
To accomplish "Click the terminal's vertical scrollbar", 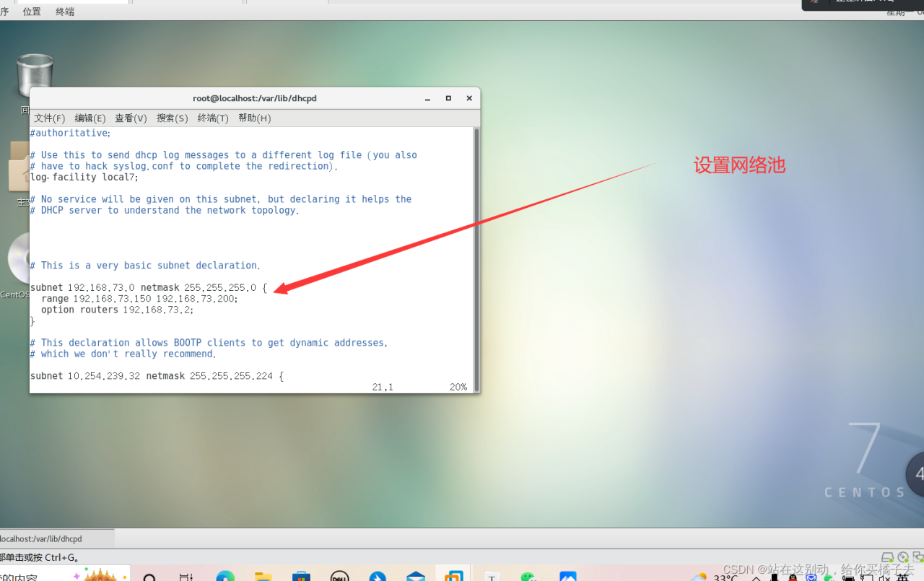I will point(476,260).
